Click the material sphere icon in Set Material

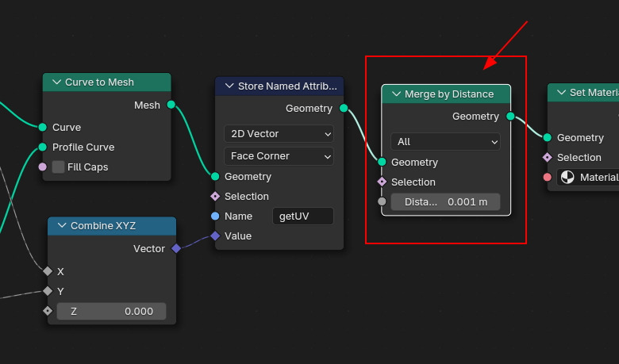(x=567, y=178)
